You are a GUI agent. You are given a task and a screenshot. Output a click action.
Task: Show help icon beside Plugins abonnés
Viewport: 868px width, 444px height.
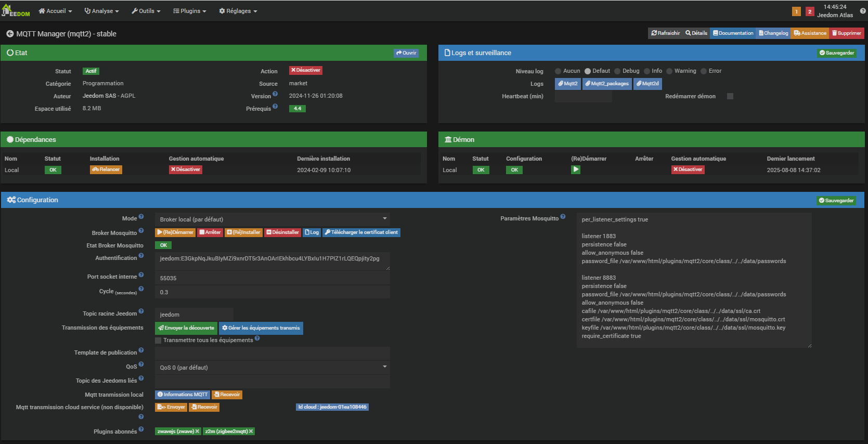point(141,429)
